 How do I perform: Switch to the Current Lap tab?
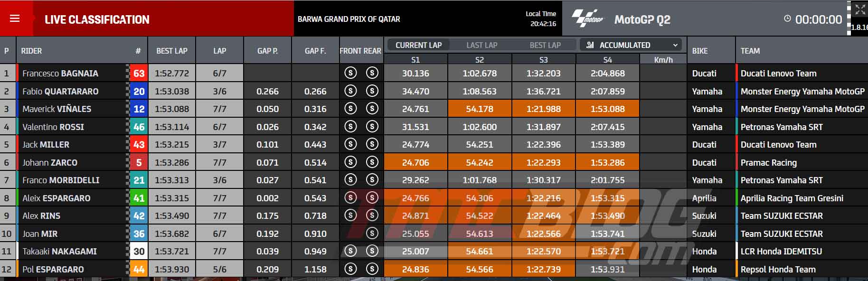(418, 45)
